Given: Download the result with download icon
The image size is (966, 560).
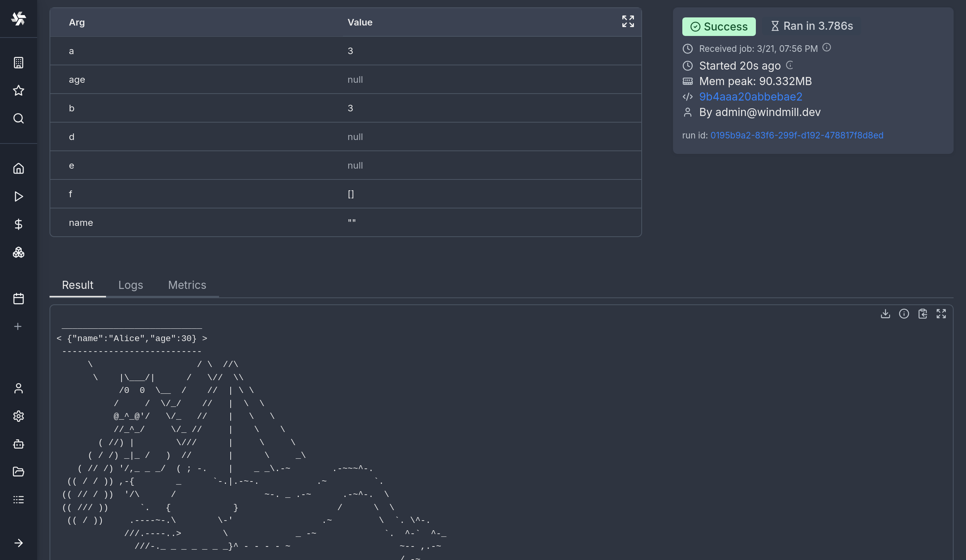Looking at the screenshot, I should click(885, 314).
